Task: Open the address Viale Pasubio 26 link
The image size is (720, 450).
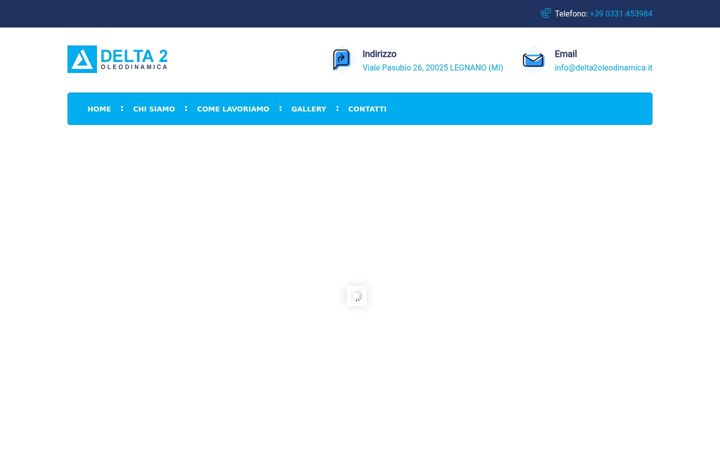Action: click(433, 68)
